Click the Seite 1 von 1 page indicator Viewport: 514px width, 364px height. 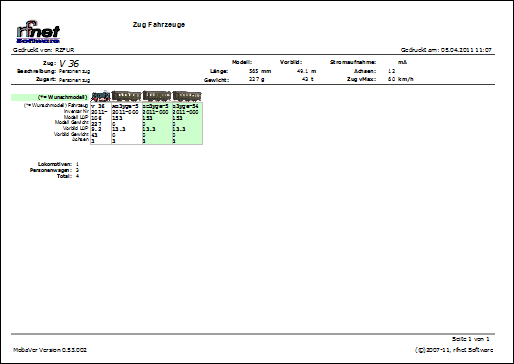click(x=470, y=339)
